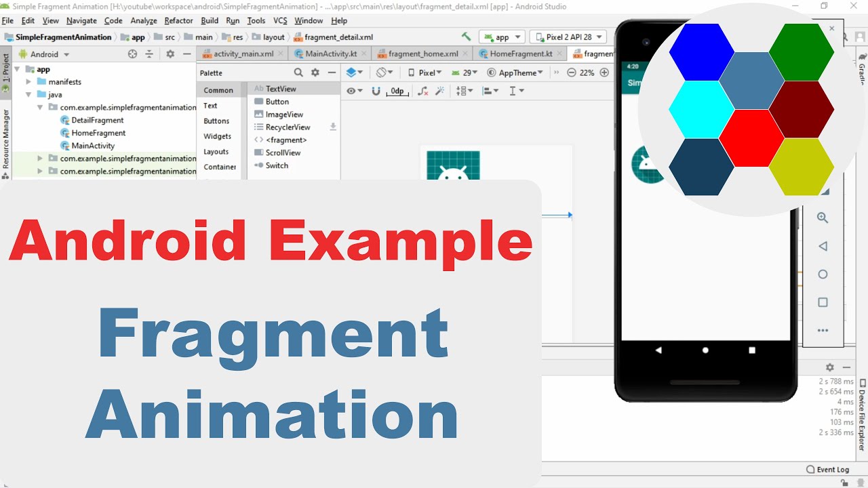The height and width of the screenshot is (488, 868).
Task: Open the Refactor menu
Action: 178,21
